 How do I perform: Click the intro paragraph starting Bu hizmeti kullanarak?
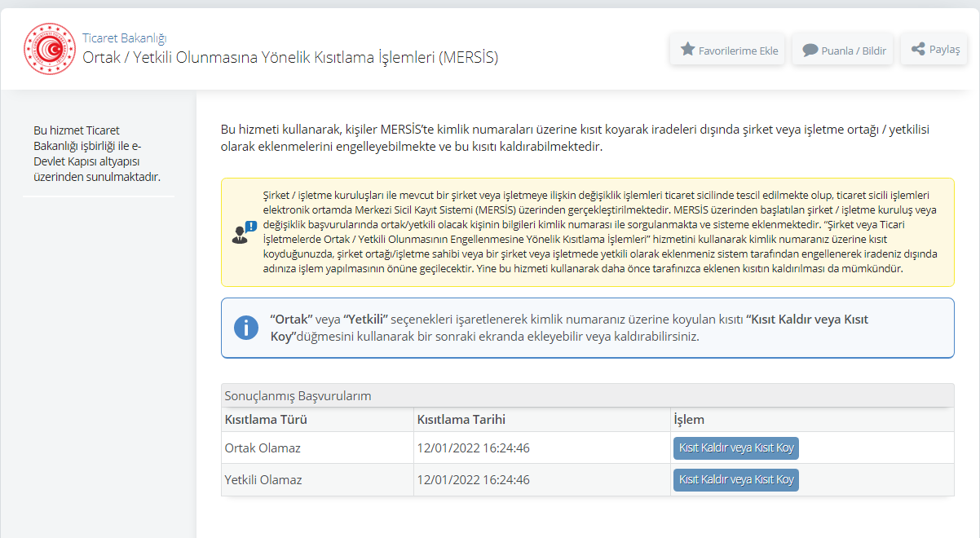click(x=576, y=139)
